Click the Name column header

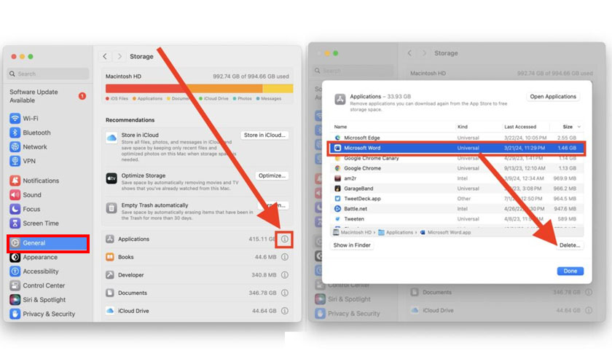coord(340,127)
